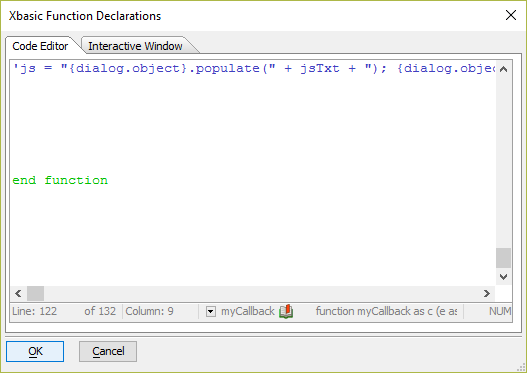Image resolution: width=527 pixels, height=373 pixels.
Task: Click the vertical scrollbar up arrow
Action: 503,69
